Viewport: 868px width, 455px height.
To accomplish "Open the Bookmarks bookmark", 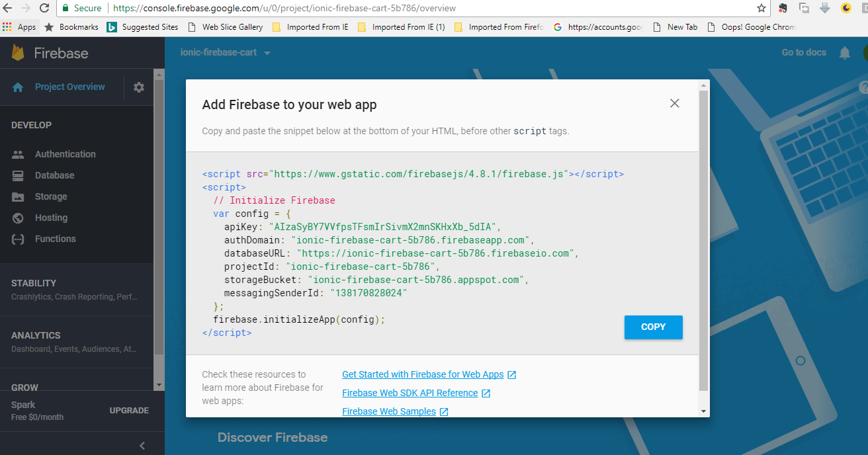I will [x=71, y=27].
